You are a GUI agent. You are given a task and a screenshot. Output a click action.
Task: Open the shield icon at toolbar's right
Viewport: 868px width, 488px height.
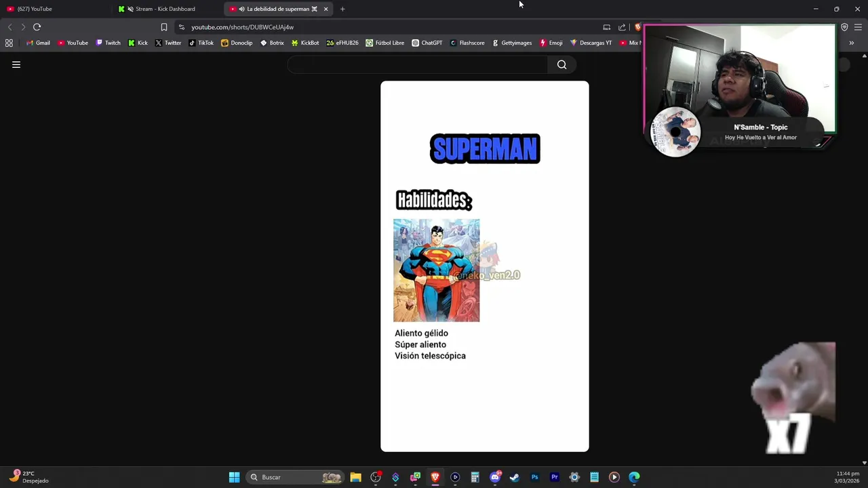pyautogui.click(x=844, y=27)
